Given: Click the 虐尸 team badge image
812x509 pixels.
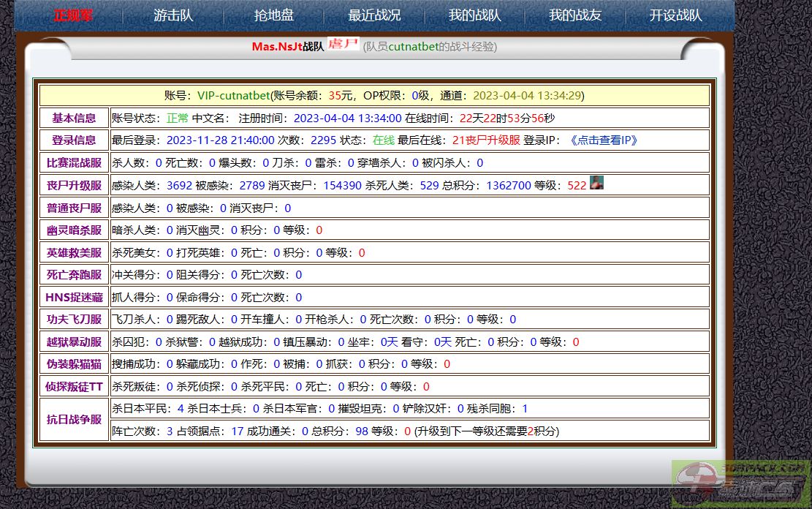Looking at the screenshot, I should click(x=343, y=44).
